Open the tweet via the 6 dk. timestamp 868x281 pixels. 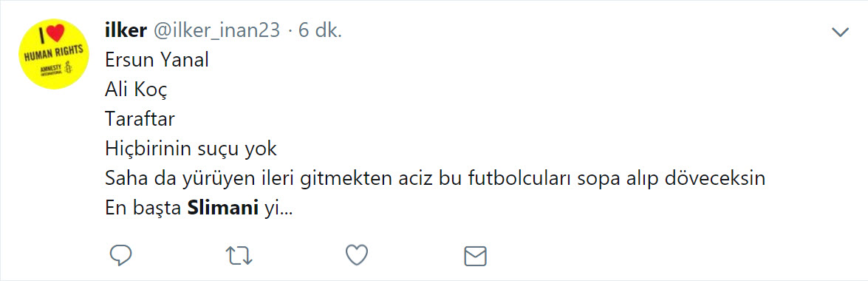point(321,30)
